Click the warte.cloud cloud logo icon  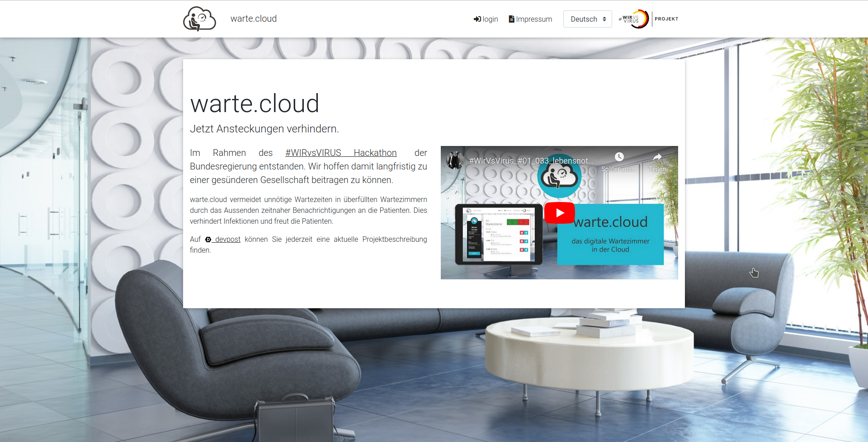[199, 19]
